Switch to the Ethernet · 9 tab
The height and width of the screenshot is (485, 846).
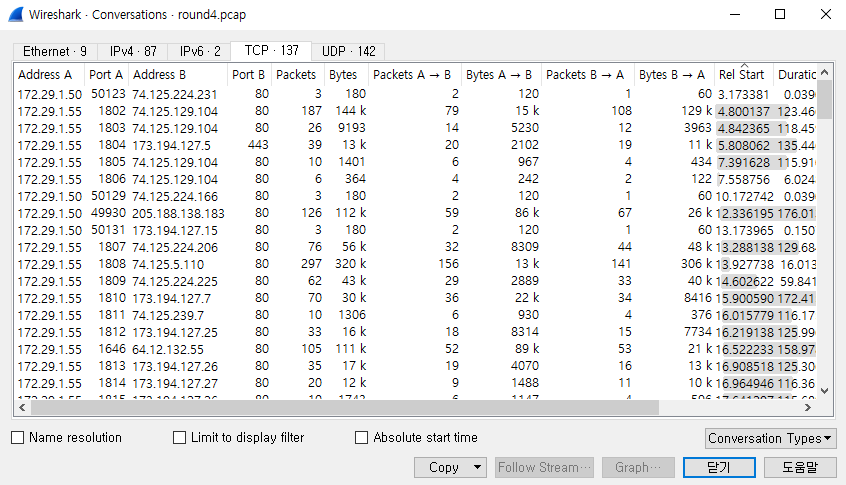(54, 51)
